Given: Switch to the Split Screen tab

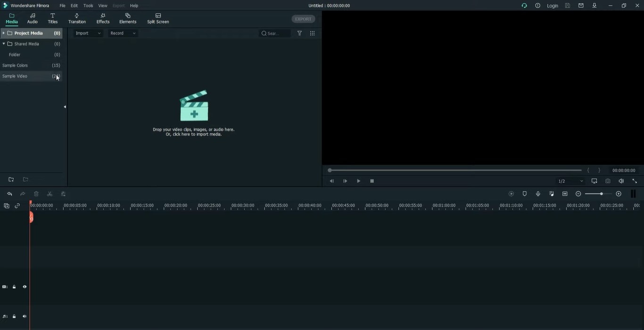Looking at the screenshot, I should click(158, 18).
